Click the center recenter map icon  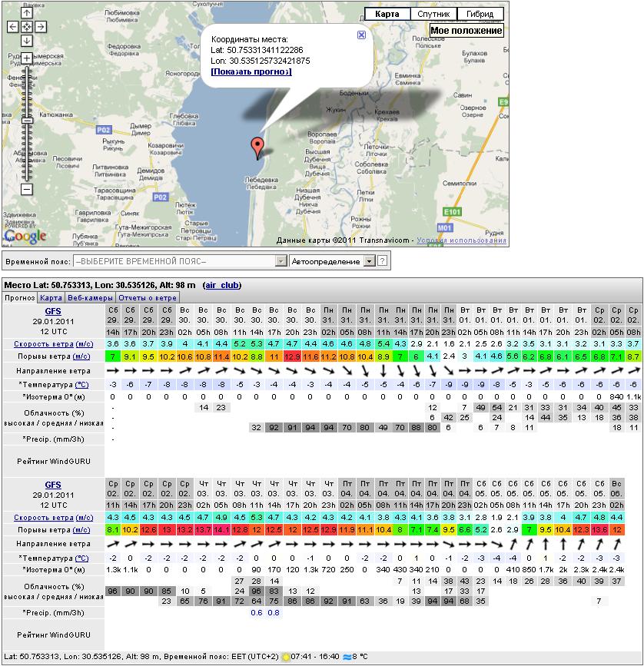[x=27, y=27]
